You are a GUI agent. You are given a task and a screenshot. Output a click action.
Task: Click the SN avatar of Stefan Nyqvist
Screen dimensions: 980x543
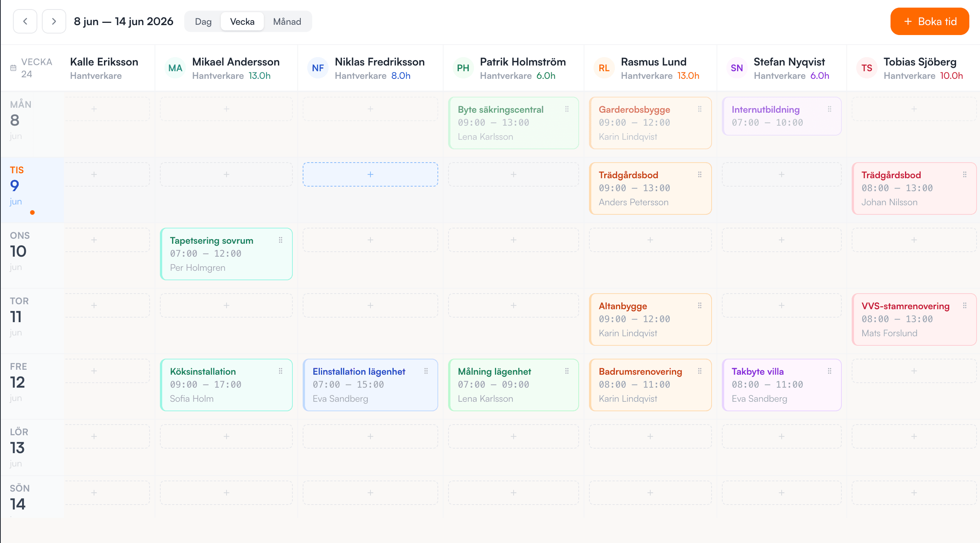pos(737,68)
